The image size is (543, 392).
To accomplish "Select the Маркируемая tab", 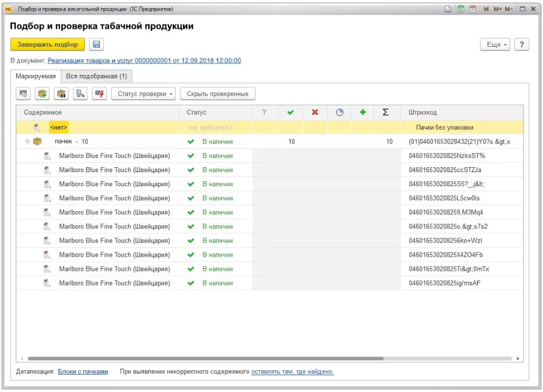I will [x=36, y=76].
